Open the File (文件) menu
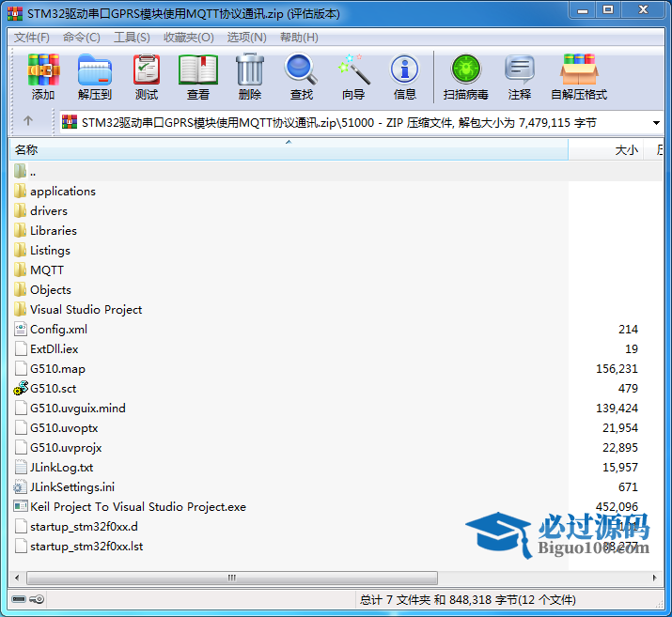This screenshot has height=617, width=672. coord(32,38)
